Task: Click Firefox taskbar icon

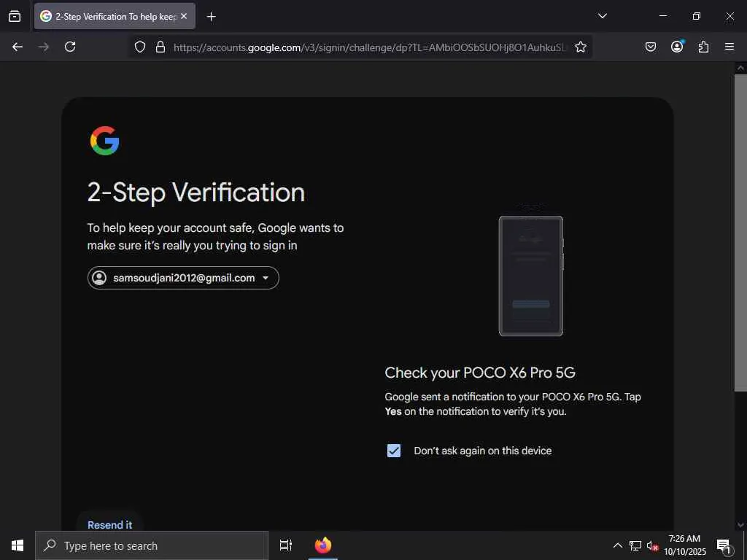Action: [x=323, y=545]
